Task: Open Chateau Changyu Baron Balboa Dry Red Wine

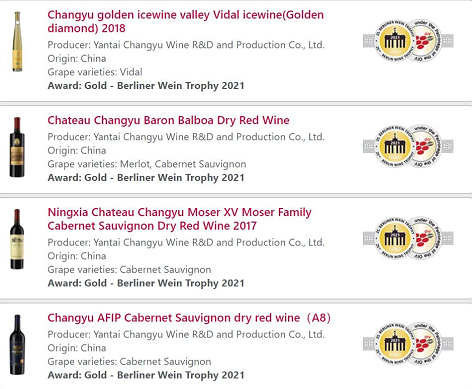Action: click(x=168, y=120)
